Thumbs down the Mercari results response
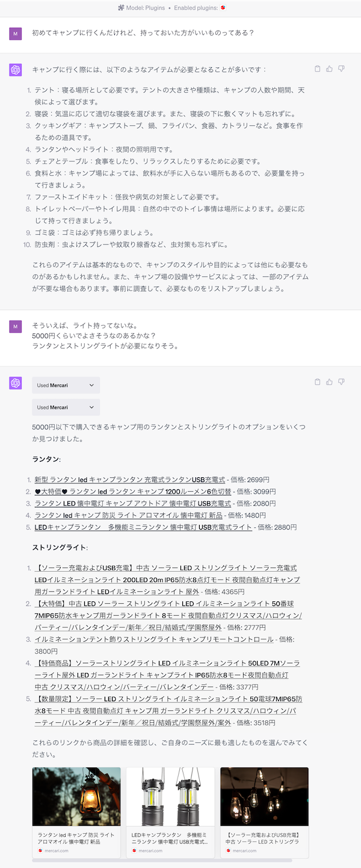 click(x=341, y=382)
